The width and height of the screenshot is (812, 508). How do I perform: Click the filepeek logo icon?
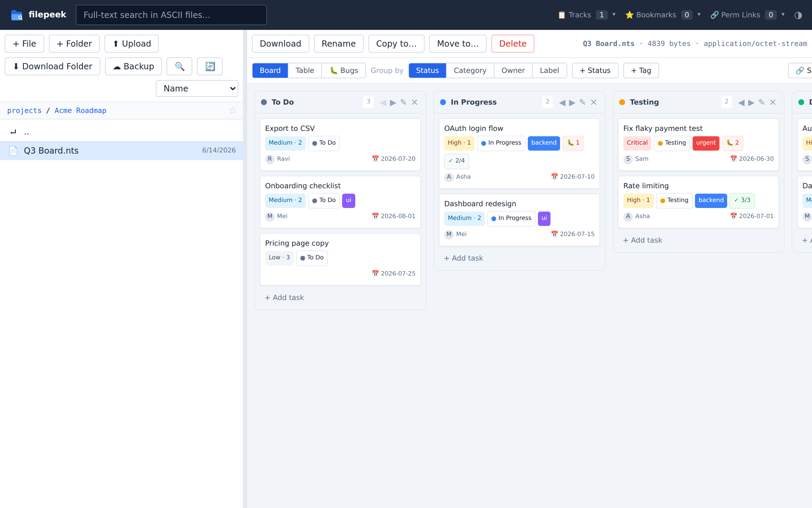tap(17, 15)
